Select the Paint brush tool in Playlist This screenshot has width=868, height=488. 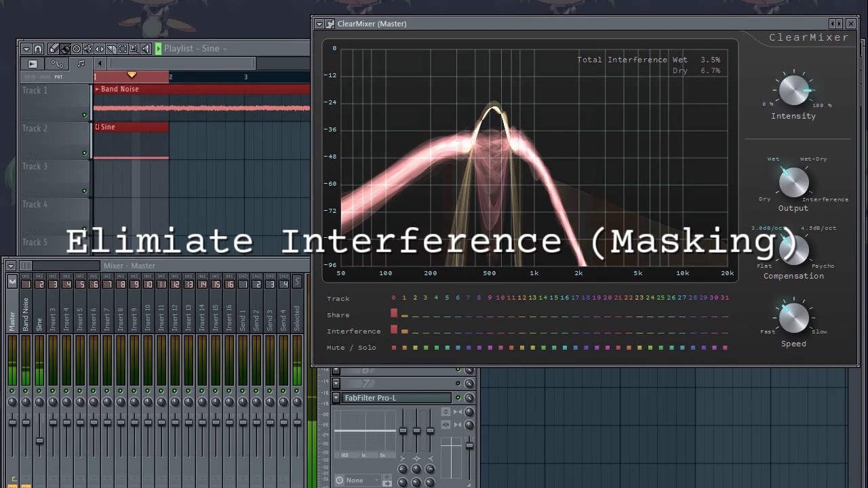click(x=65, y=49)
